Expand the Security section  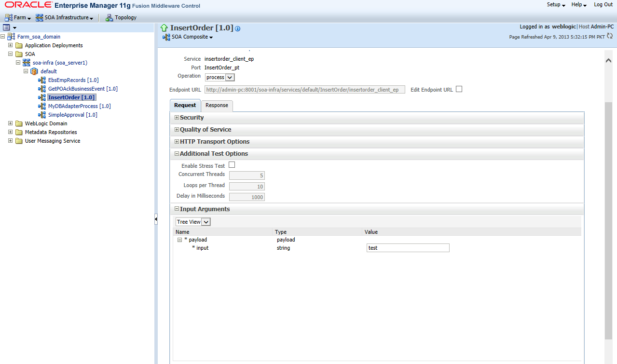pos(177,117)
